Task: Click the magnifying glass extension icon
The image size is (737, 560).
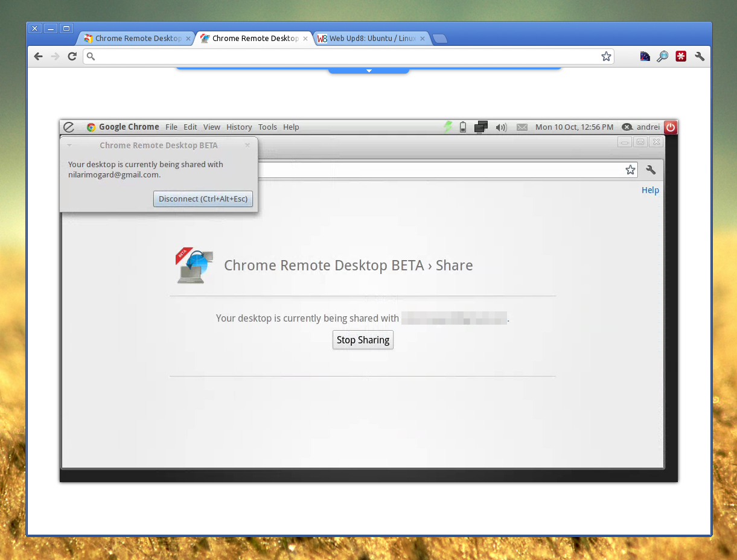Action: [x=663, y=56]
